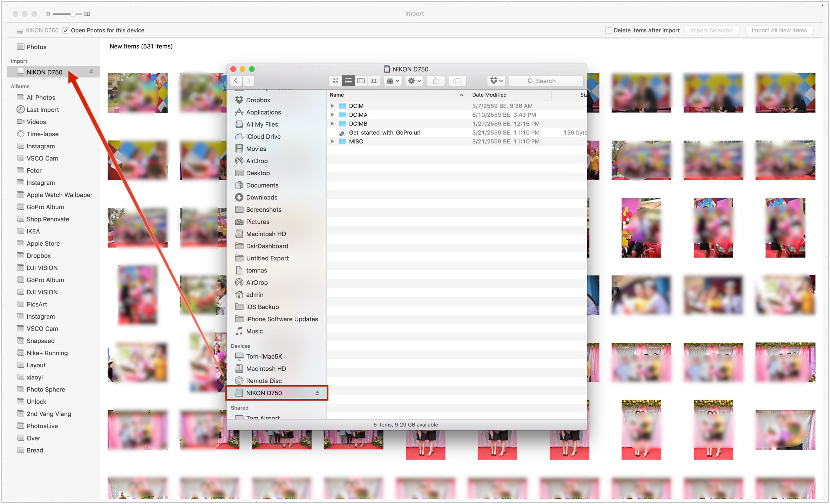The height and width of the screenshot is (504, 830).
Task: Click Import All New Items button
Action: 779,30
